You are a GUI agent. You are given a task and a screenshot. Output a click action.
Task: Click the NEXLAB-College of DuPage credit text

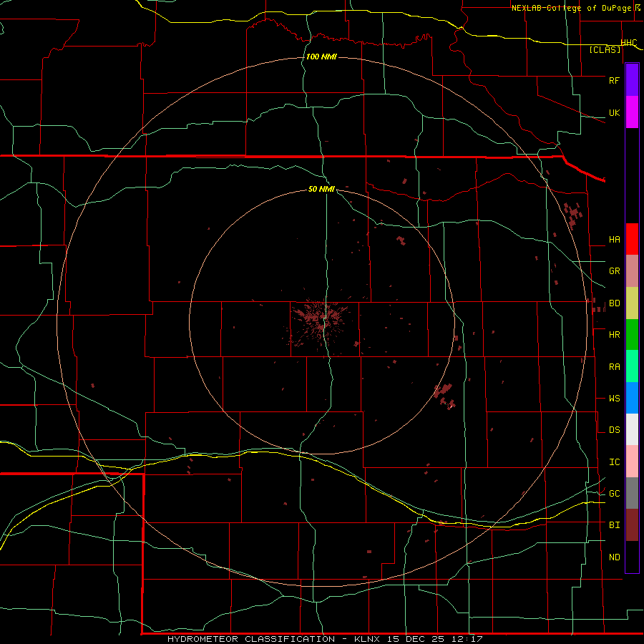pos(571,8)
